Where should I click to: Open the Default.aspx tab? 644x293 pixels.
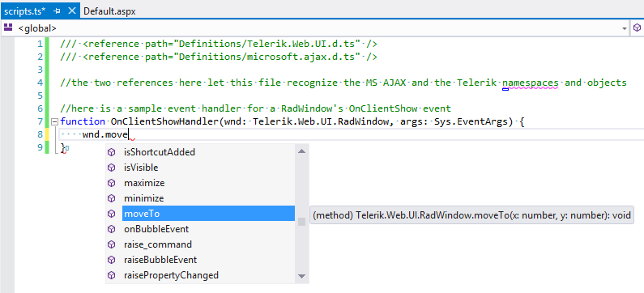tap(109, 11)
